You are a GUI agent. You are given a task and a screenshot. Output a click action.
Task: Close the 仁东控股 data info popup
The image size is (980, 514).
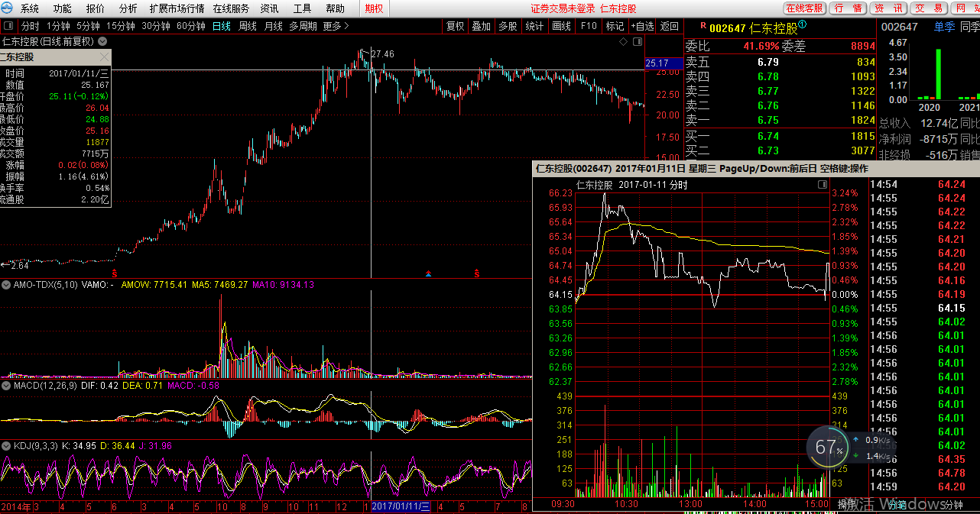[x=105, y=57]
